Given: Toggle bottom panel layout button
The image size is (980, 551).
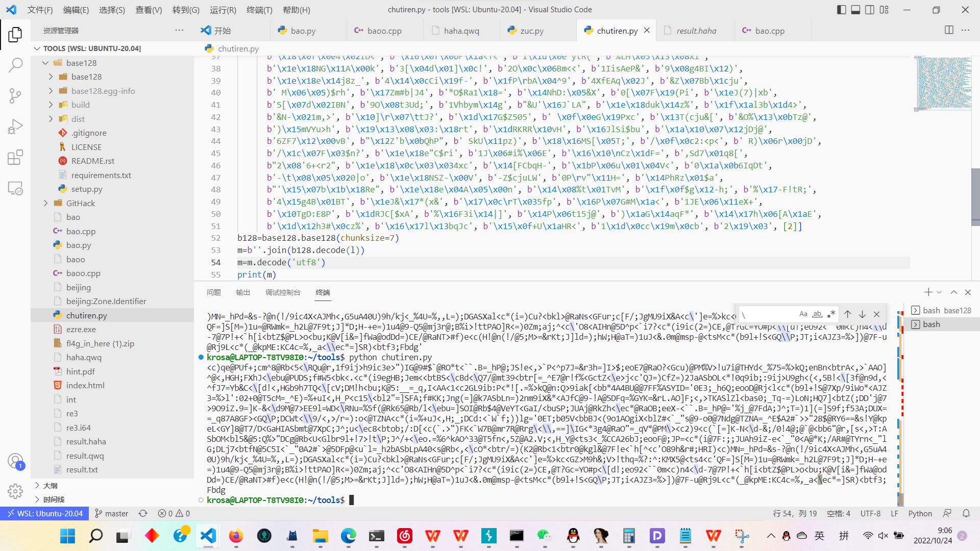Looking at the screenshot, I should pyautogui.click(x=856, y=10).
